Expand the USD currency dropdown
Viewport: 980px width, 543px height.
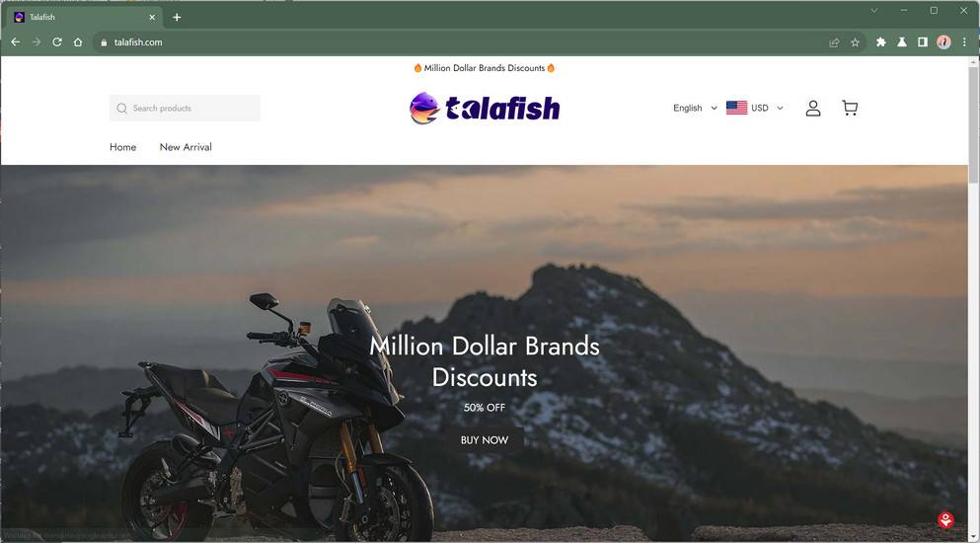[754, 108]
